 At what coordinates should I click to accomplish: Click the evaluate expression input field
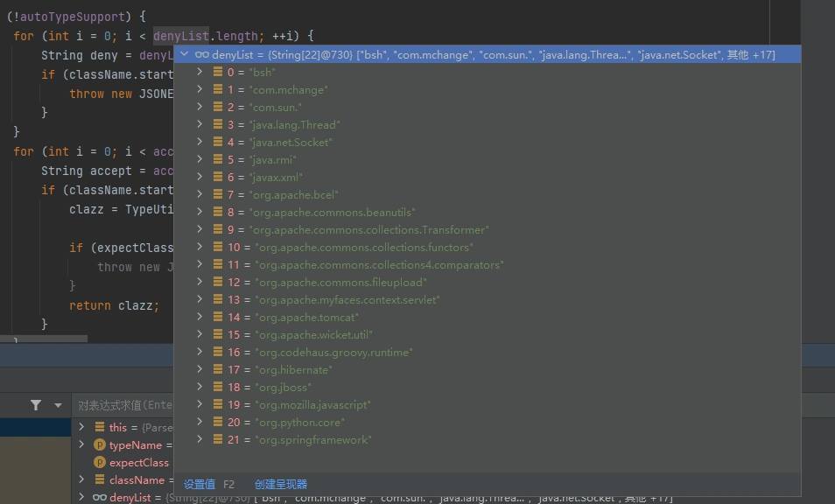[123, 405]
